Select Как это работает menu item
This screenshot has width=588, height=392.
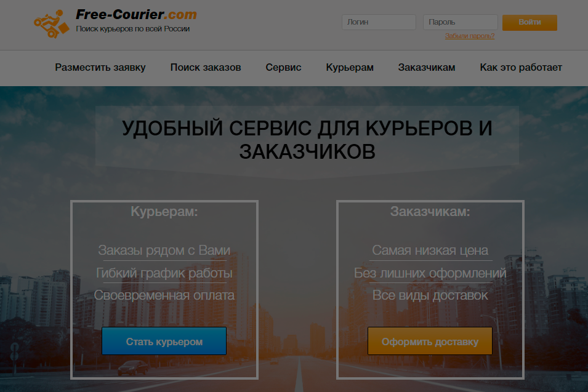(521, 68)
